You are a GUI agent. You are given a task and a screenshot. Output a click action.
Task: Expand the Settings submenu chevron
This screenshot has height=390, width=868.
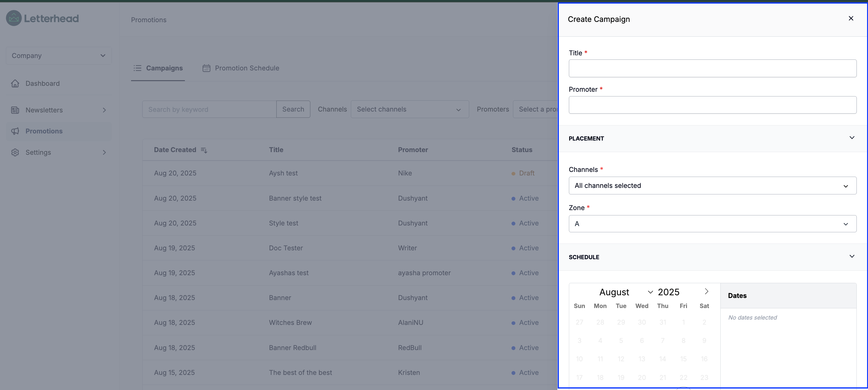tap(104, 152)
